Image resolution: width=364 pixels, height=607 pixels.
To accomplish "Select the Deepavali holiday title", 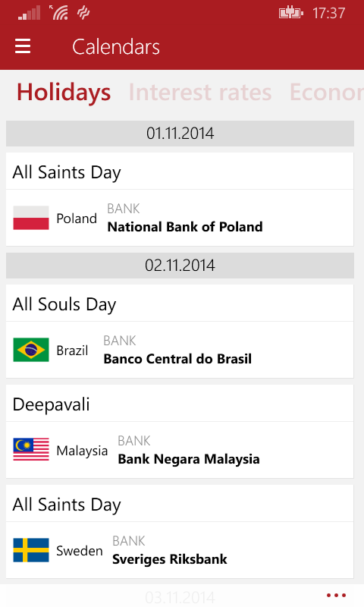I will point(51,405).
